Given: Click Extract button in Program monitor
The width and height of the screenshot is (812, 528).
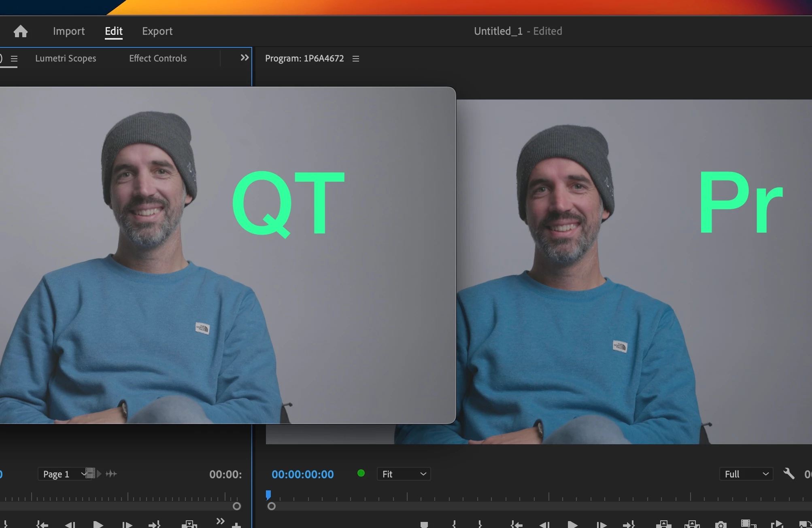Looking at the screenshot, I should (x=692, y=524).
